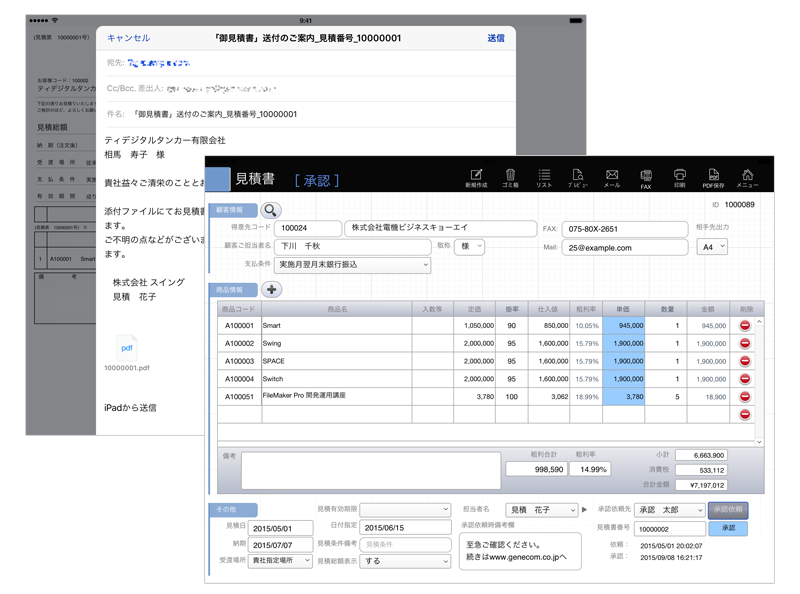The height and width of the screenshot is (594, 800).
Task: Click the ゴミ箱 trash icon
Action: pyautogui.click(x=510, y=178)
